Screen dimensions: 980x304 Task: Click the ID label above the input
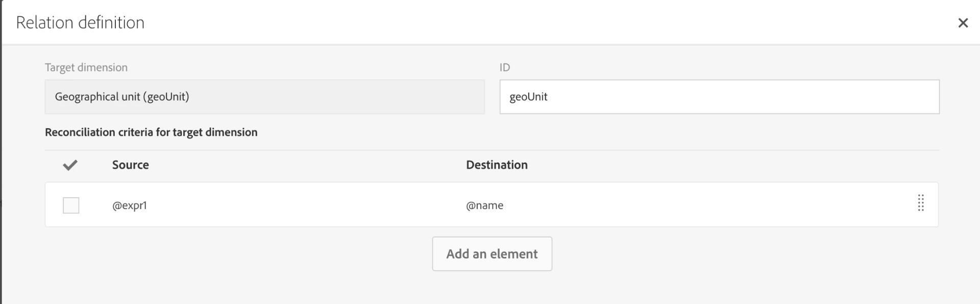(505, 67)
